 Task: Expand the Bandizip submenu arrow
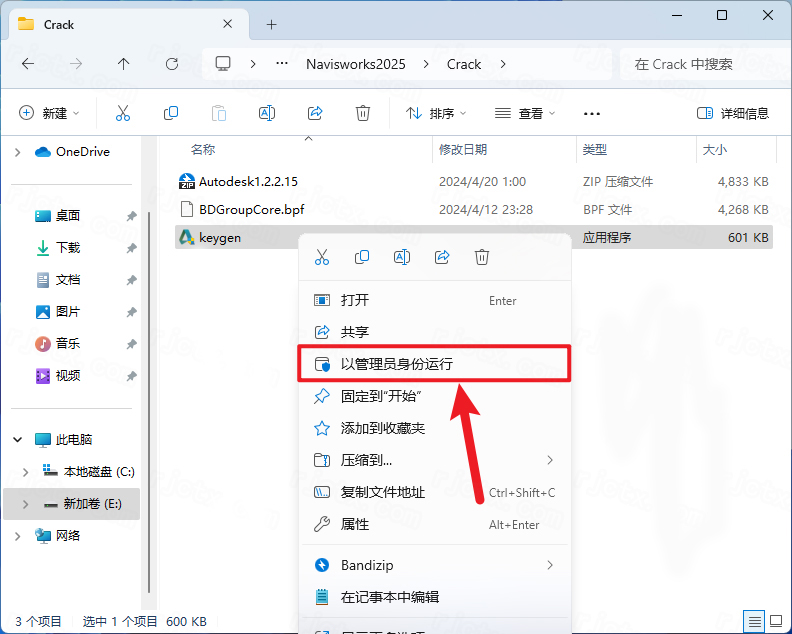[x=550, y=565]
